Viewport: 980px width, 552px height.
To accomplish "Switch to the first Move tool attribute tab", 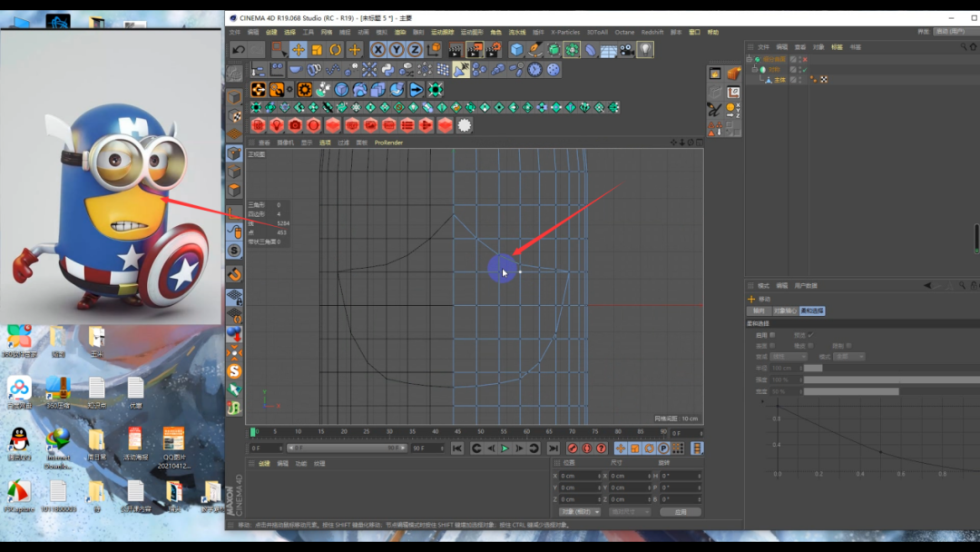I will tap(758, 310).
